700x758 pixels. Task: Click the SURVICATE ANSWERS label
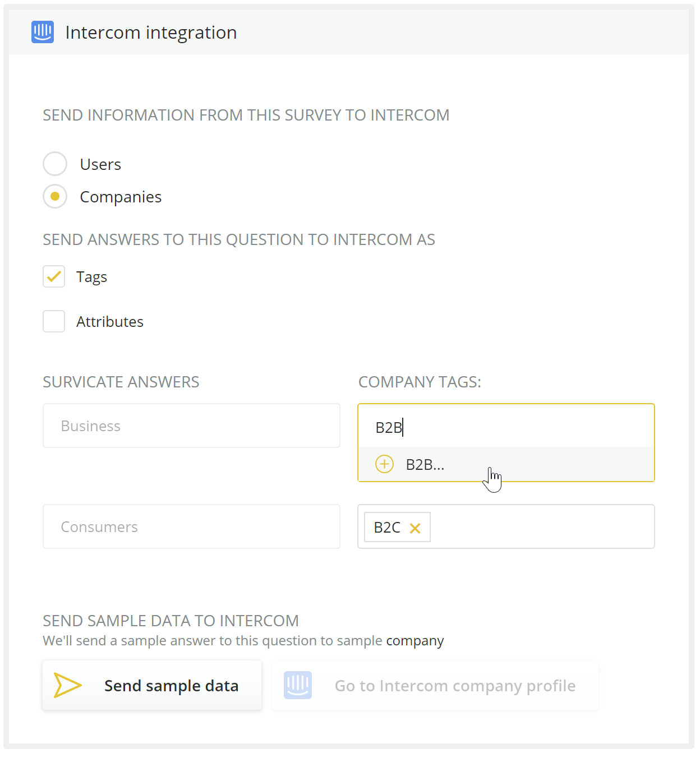121,382
